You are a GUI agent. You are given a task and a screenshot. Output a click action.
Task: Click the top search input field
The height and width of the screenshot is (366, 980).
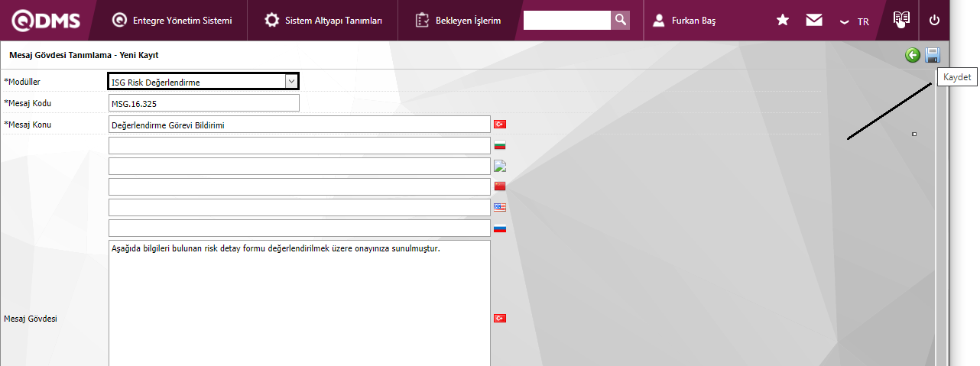(x=567, y=21)
